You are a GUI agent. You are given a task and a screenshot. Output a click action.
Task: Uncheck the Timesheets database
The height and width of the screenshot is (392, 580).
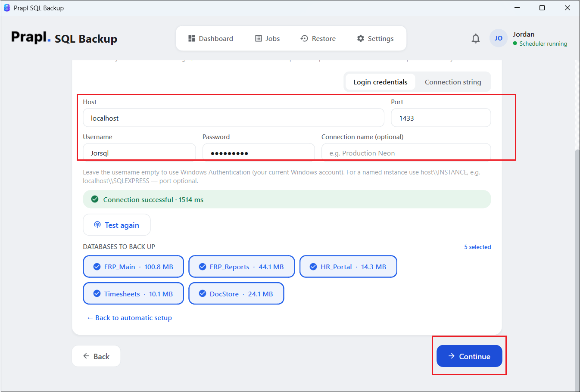tap(134, 293)
